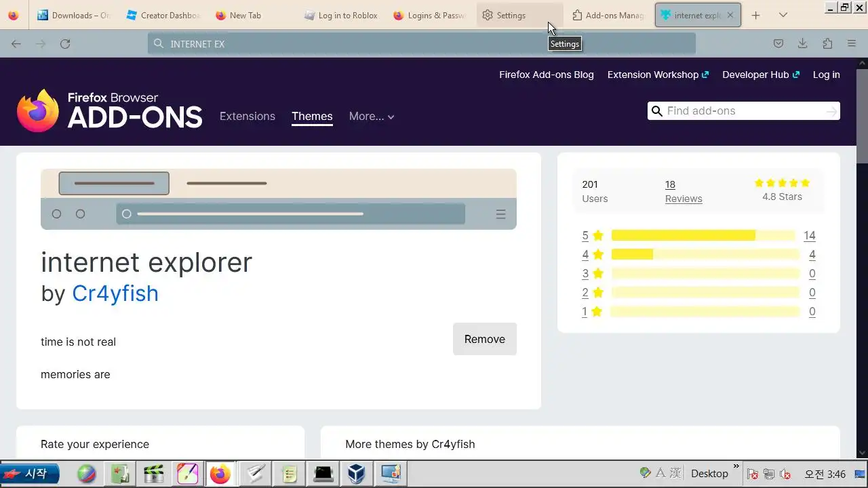Reload the current page
868x488 pixels.
pyautogui.click(x=65, y=43)
